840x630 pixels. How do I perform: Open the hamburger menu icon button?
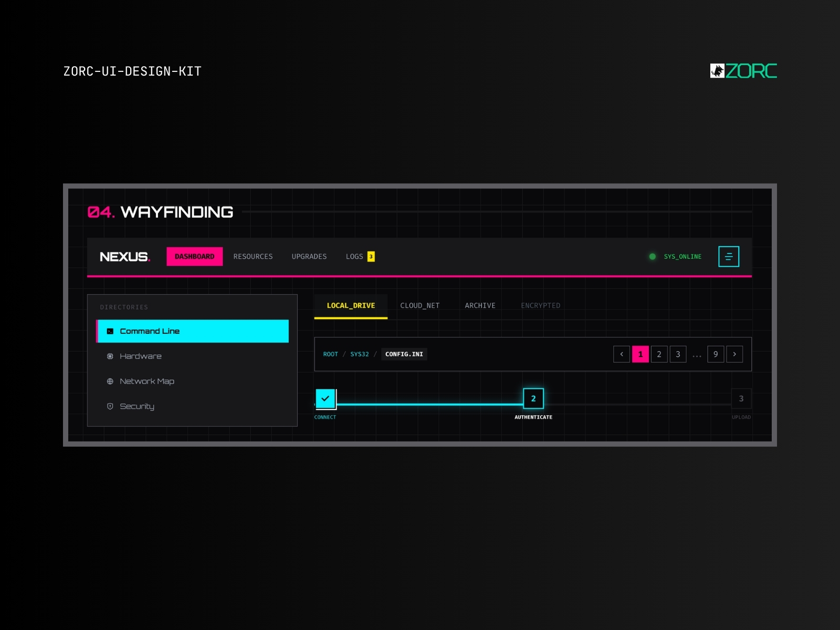[729, 256]
